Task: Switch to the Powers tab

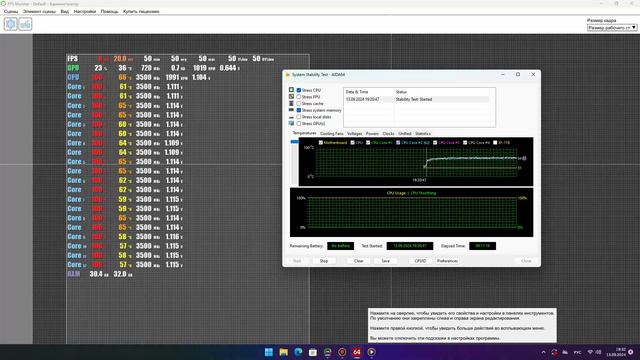Action: point(372,133)
